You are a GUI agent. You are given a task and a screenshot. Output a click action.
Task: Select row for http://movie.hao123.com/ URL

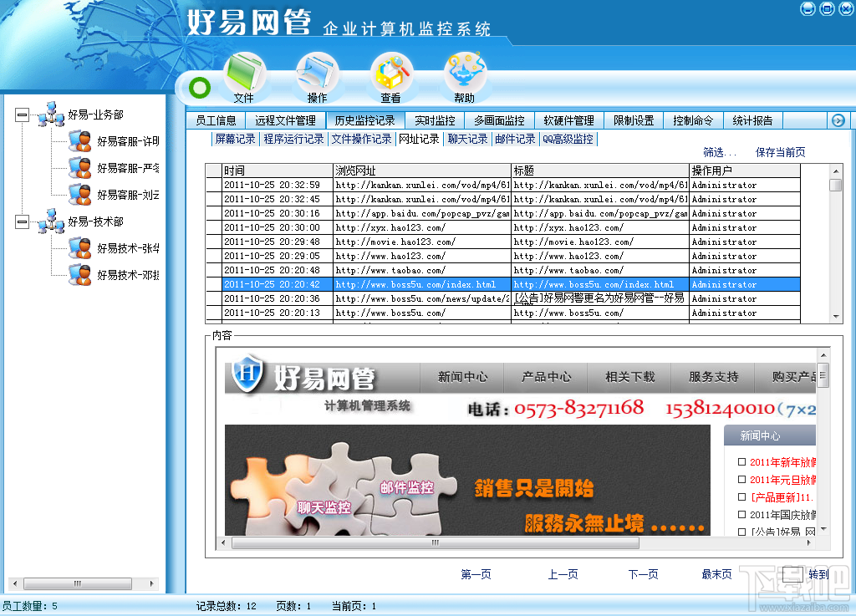point(502,242)
